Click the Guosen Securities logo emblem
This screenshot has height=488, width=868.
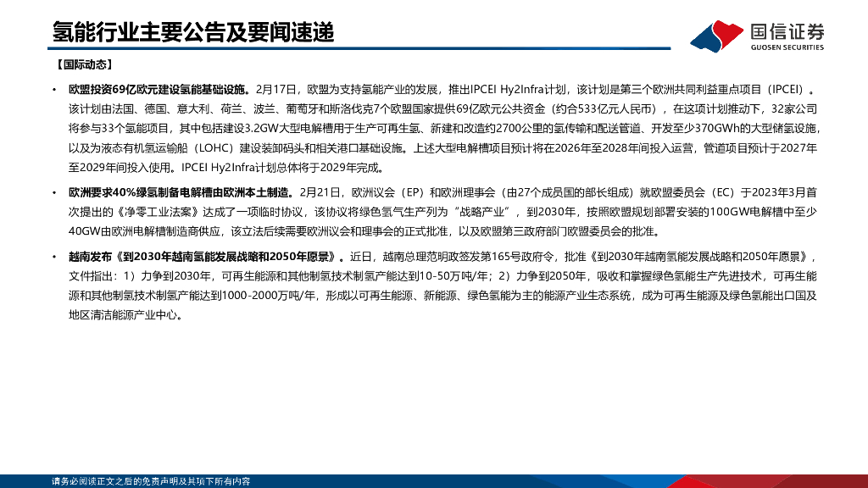(717, 36)
